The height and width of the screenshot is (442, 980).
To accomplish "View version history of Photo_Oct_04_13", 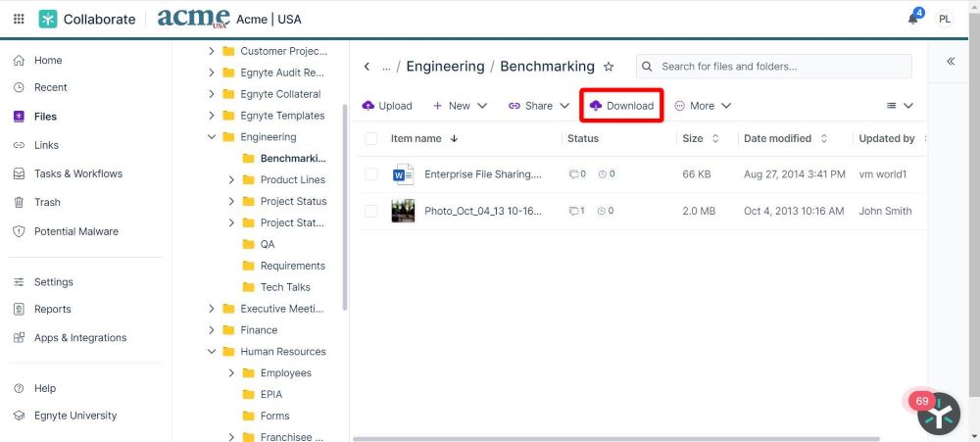I will tap(607, 212).
